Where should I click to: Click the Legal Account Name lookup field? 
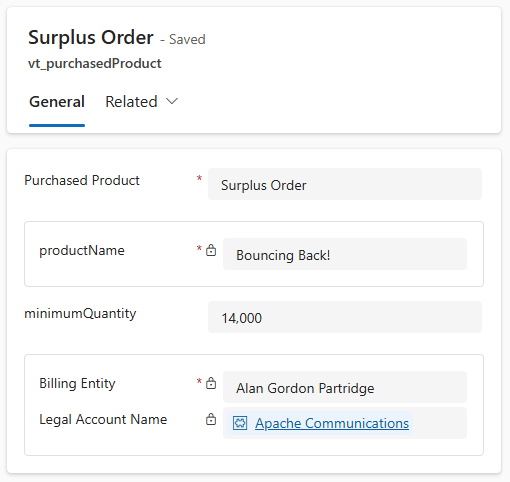point(345,423)
